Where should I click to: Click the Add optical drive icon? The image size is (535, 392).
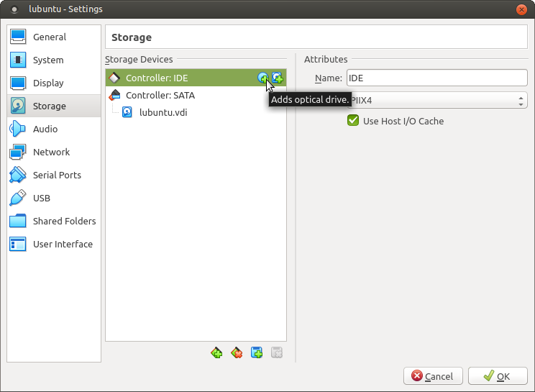pyautogui.click(x=262, y=78)
